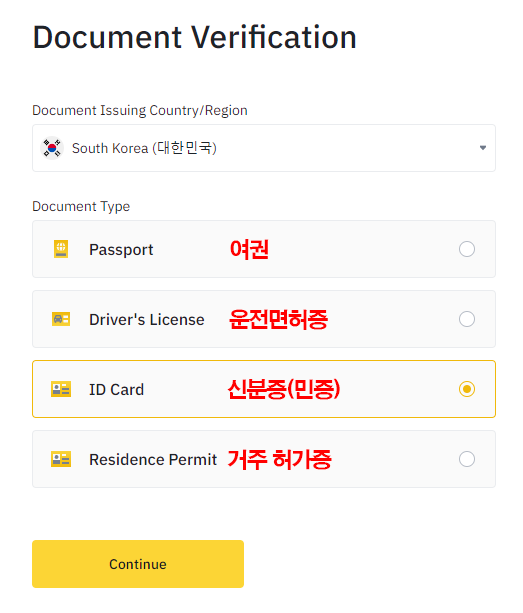Image resolution: width=523 pixels, height=613 pixels.
Task: Expand the country dropdown arrow
Action: 483,148
